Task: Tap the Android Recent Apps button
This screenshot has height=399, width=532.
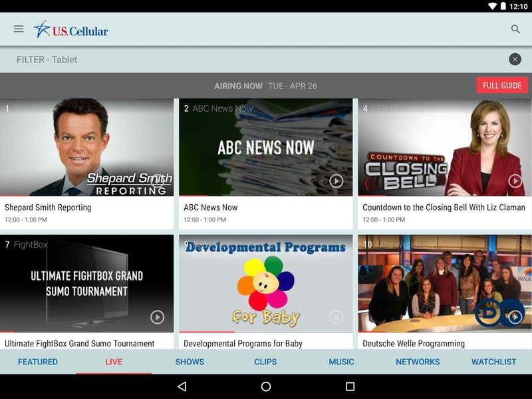Action: (350, 386)
